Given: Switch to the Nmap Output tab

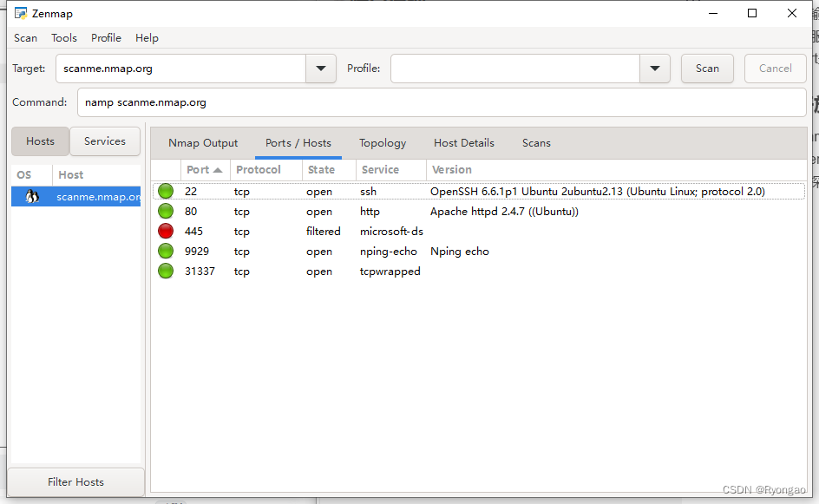Looking at the screenshot, I should click(x=203, y=143).
